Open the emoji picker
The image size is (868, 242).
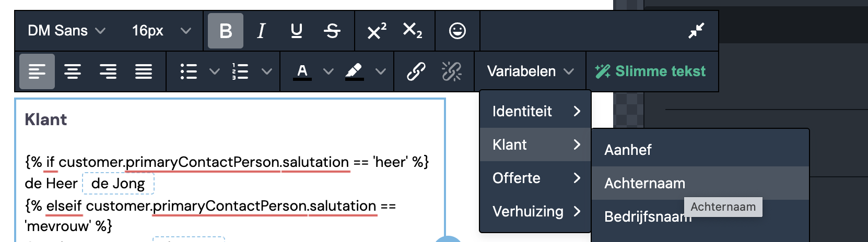pos(458,31)
